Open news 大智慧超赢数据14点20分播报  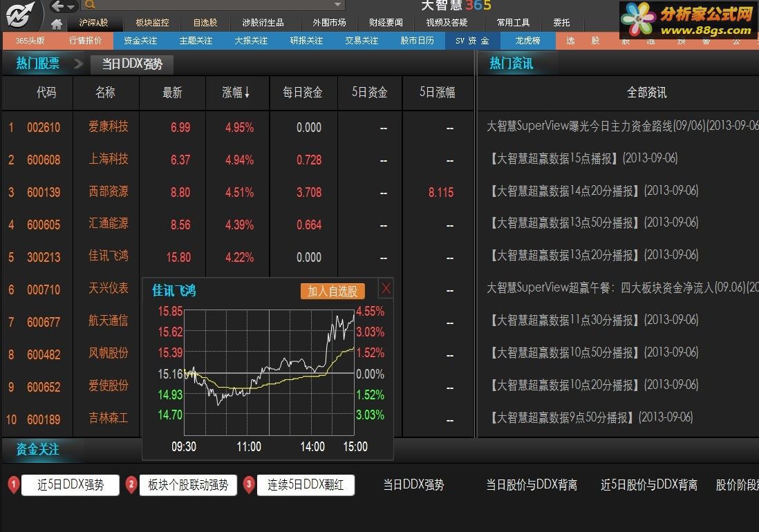click(594, 191)
